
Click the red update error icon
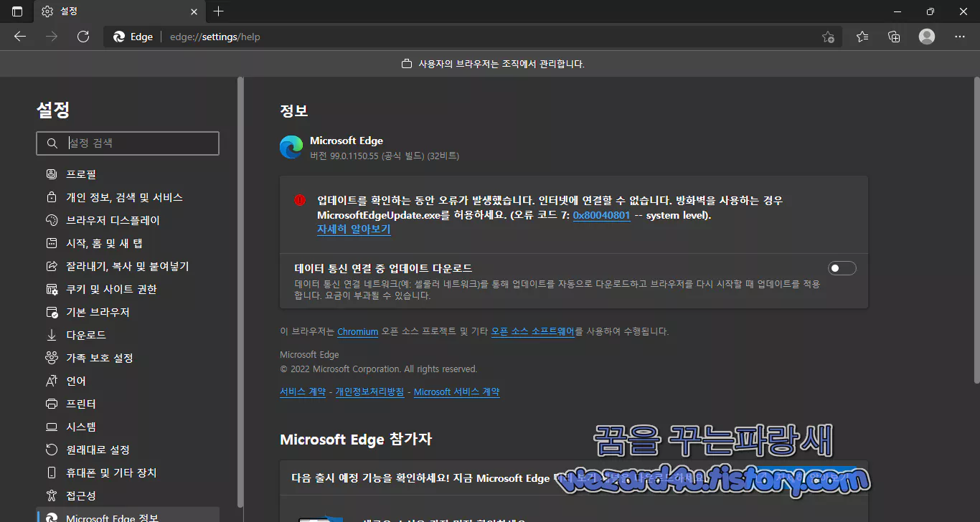tap(300, 201)
